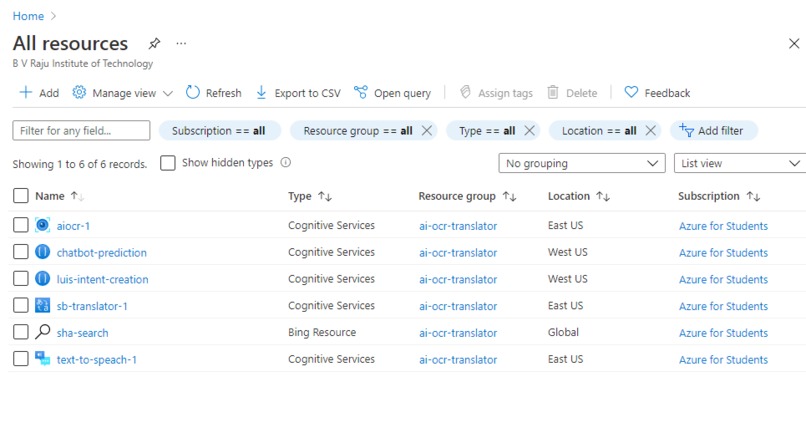Screen dimensions: 806x448
Task: Open the chatbot-prediction resource
Action: [x=102, y=253]
